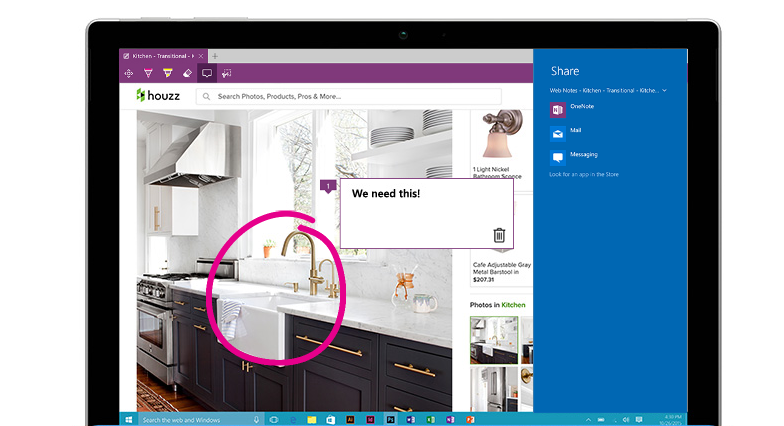
Task: Click Search the web and Windows box
Action: coord(200,420)
